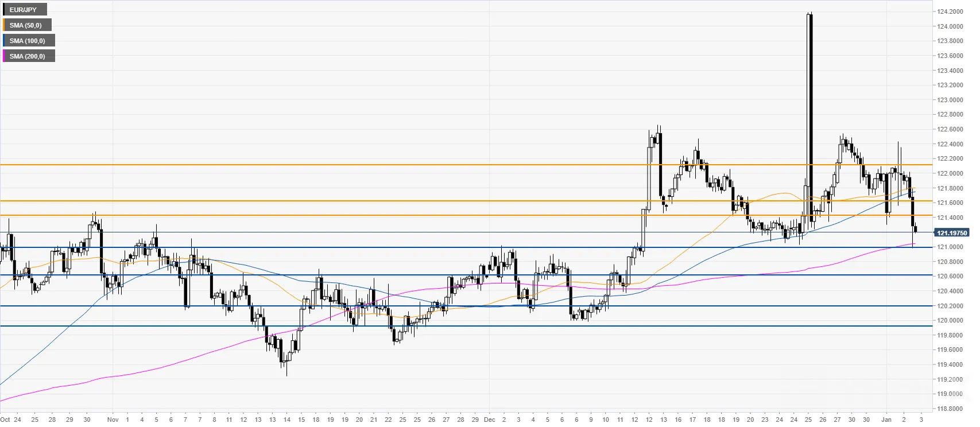The height and width of the screenshot is (427, 980).
Task: Click the 122.0000 price axis label
Action: tap(950, 173)
